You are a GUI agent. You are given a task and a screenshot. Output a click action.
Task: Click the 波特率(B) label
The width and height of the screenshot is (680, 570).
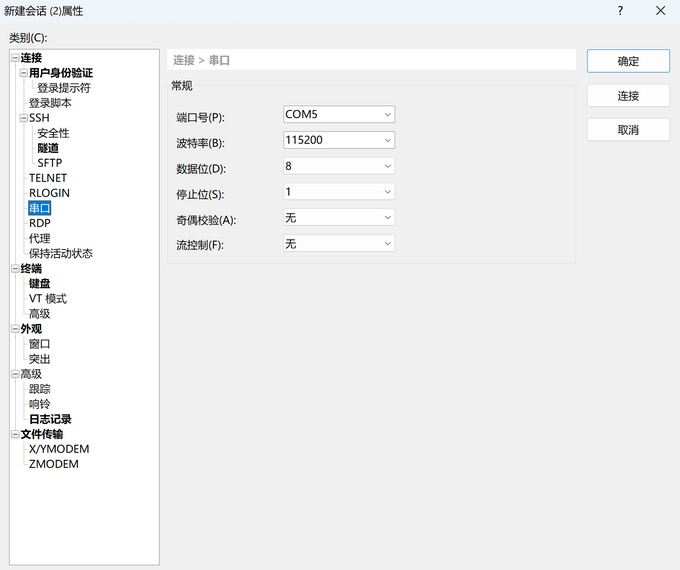pos(200,143)
